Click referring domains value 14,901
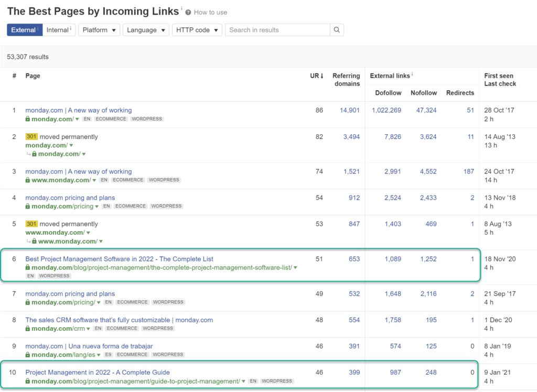This screenshot has height=392, width=537. coord(350,110)
